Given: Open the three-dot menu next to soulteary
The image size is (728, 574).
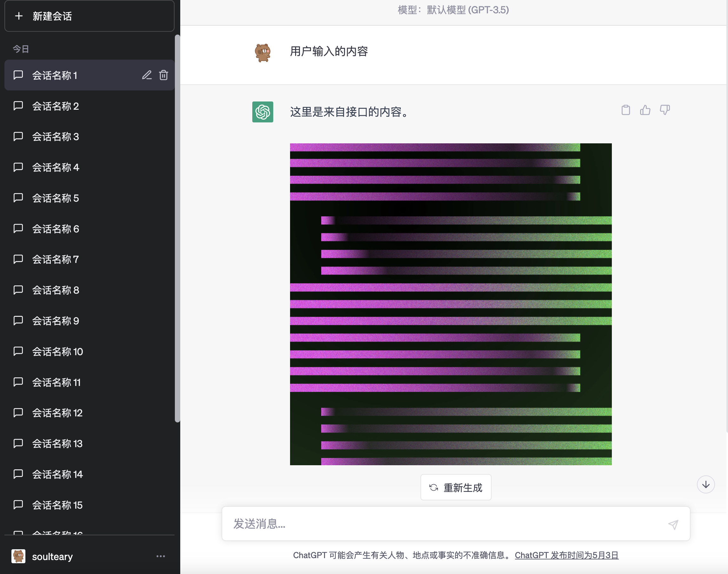Looking at the screenshot, I should pos(161,556).
